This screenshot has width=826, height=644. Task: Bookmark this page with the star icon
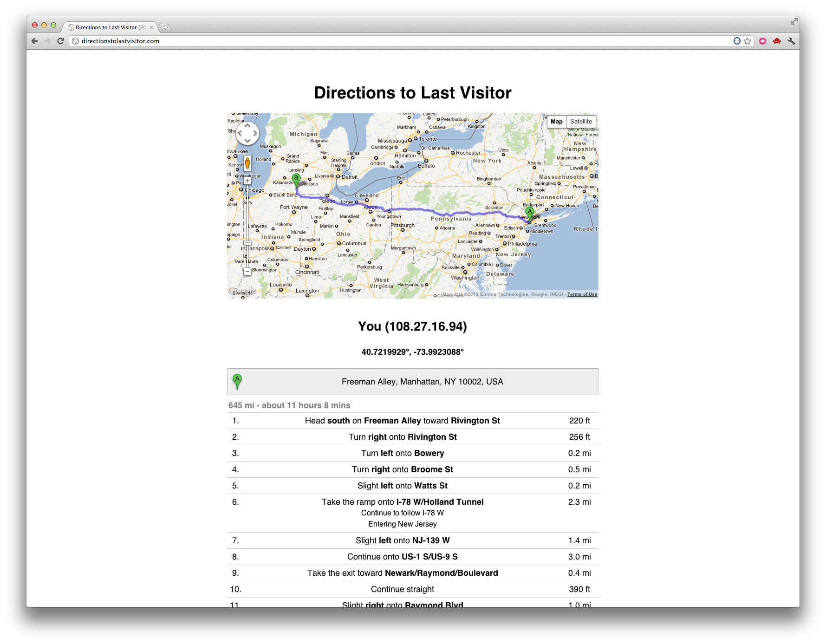(747, 41)
